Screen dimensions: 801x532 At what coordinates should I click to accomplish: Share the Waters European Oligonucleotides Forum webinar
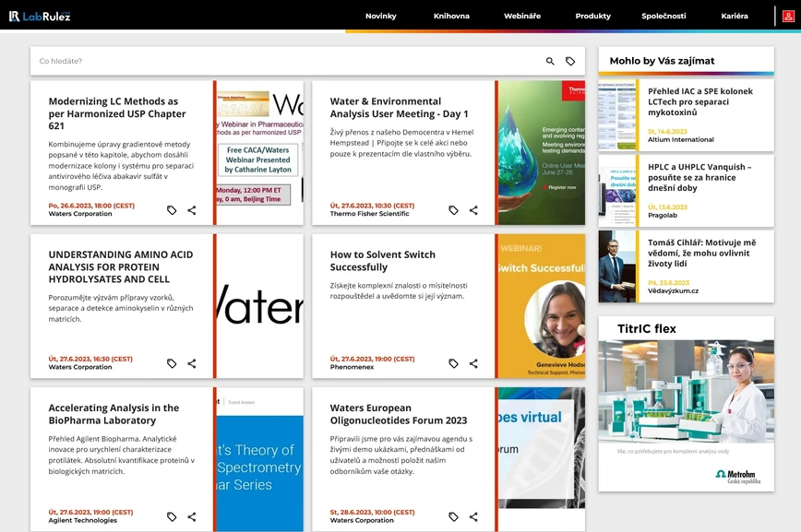[x=473, y=516]
